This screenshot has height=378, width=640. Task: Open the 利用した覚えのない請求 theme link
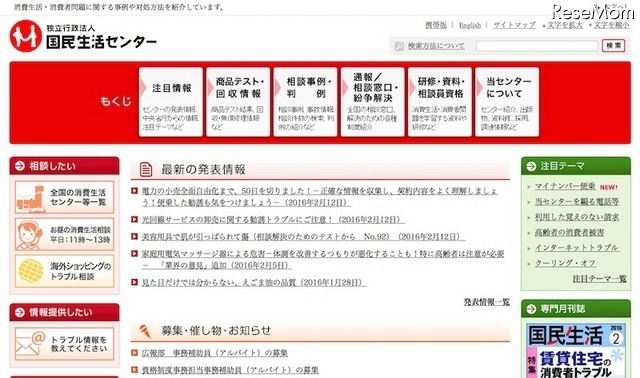tap(577, 217)
